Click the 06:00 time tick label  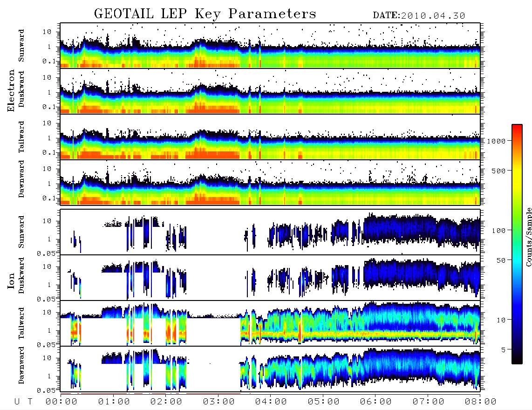click(375, 402)
